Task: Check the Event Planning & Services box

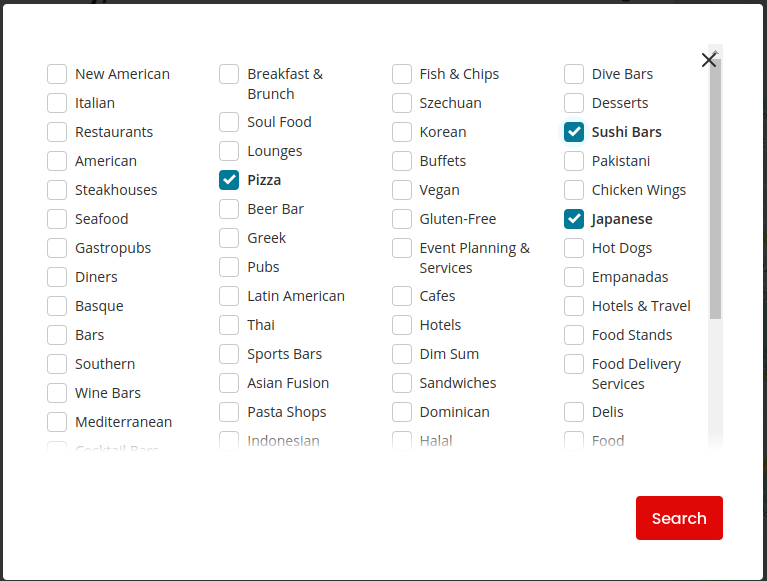Action: 402,248
